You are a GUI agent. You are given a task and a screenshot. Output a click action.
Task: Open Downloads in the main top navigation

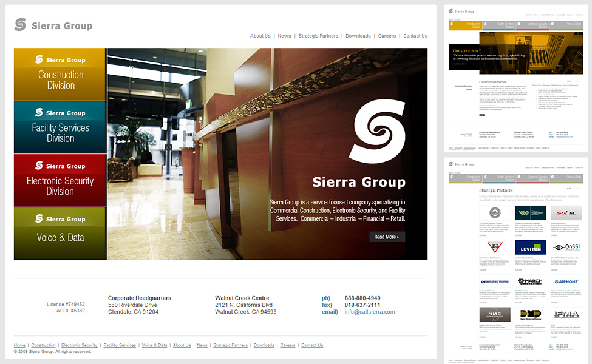[358, 36]
